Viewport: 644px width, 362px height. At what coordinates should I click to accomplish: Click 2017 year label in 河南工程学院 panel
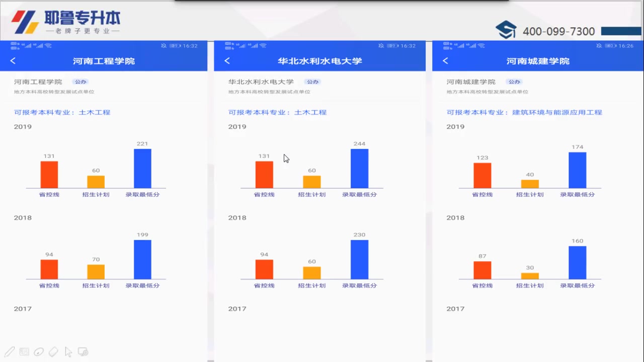click(x=23, y=309)
